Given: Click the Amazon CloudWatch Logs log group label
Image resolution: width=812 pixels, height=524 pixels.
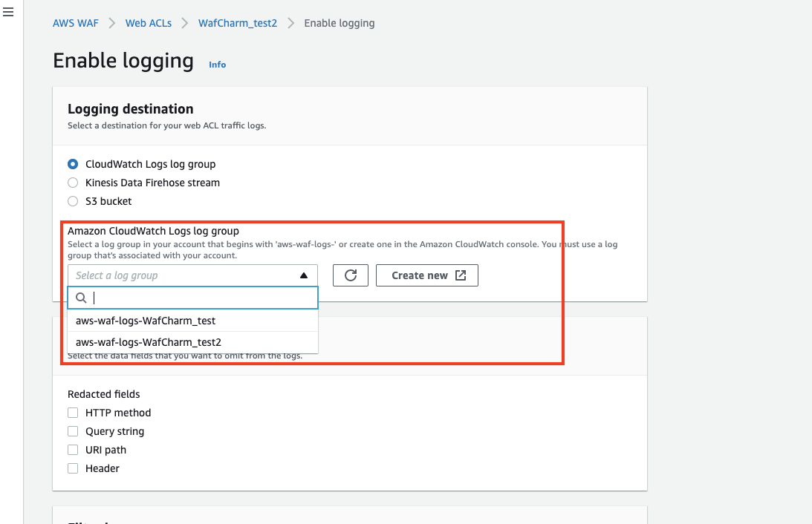Looking at the screenshot, I should 153,232.
